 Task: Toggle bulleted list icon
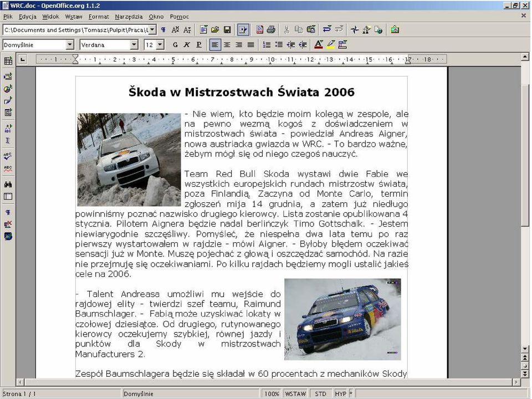279,45
